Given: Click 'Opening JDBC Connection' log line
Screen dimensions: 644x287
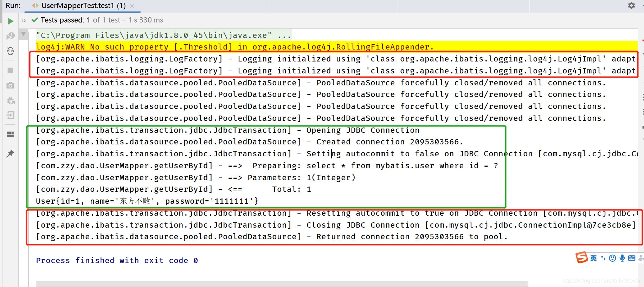Looking at the screenshot, I should tap(228, 130).
